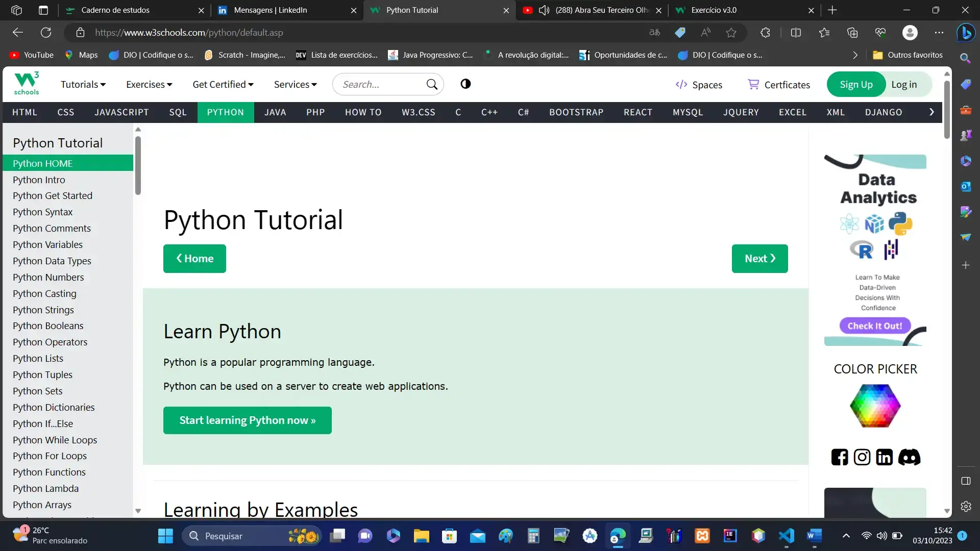This screenshot has height=551, width=980.
Task: Expand the Tutorials dropdown
Action: tap(83, 85)
